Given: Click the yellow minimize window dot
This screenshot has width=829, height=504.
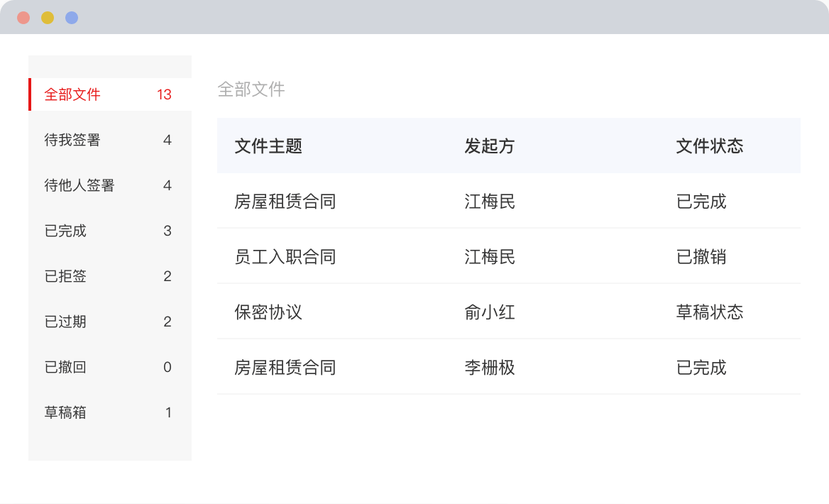Looking at the screenshot, I should 48,18.
